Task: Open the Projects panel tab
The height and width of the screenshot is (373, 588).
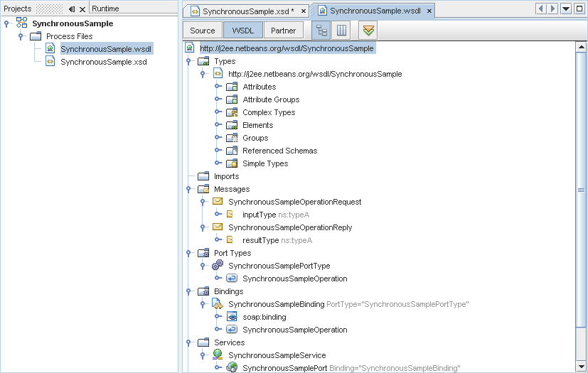Action: click(18, 9)
